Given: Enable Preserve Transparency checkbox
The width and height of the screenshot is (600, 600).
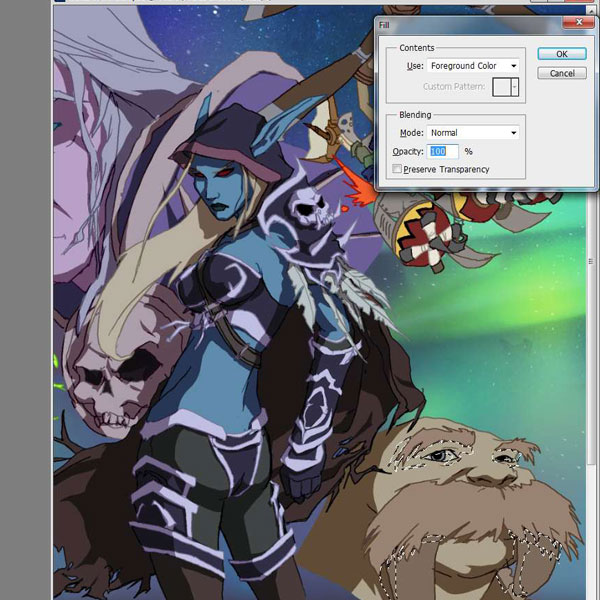Looking at the screenshot, I should 397,169.
